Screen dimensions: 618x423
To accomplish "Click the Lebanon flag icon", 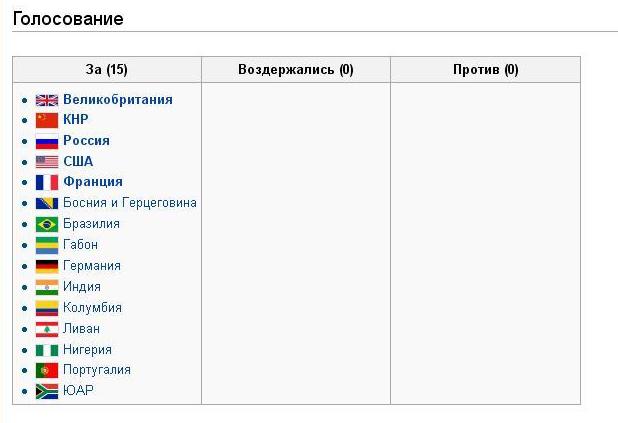I will (47, 329).
